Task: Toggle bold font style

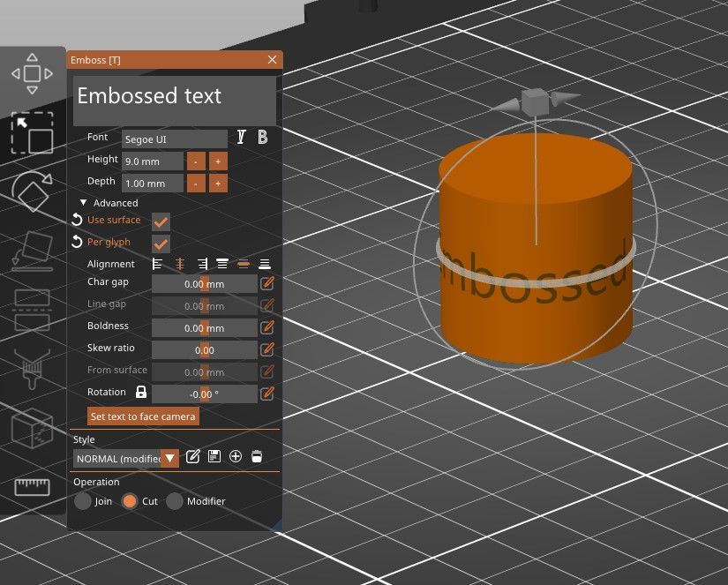Action: pos(262,137)
